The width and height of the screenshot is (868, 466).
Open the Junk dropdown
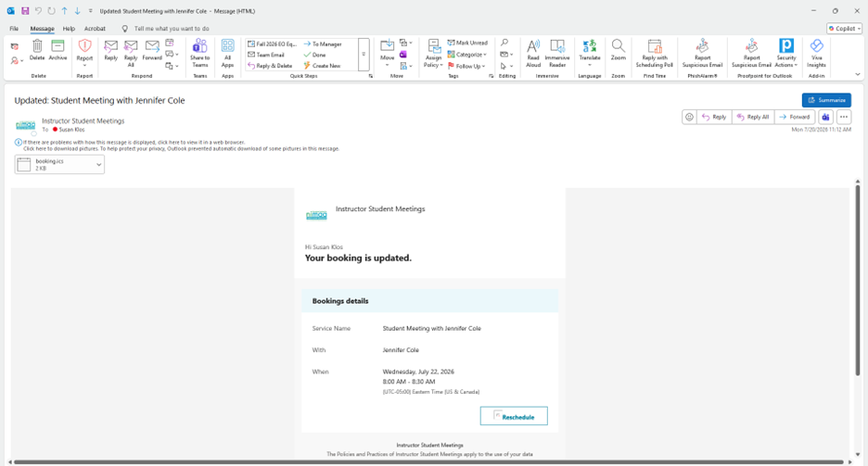coord(18,60)
